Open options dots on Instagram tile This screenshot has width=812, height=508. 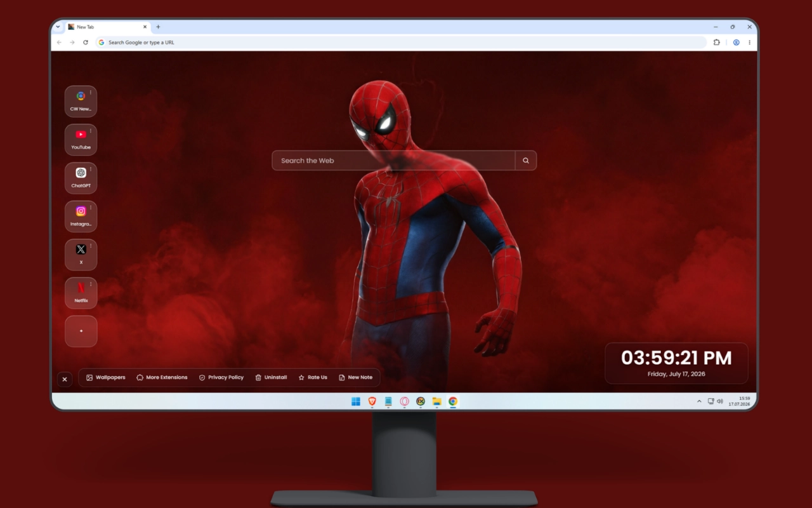pos(91,208)
